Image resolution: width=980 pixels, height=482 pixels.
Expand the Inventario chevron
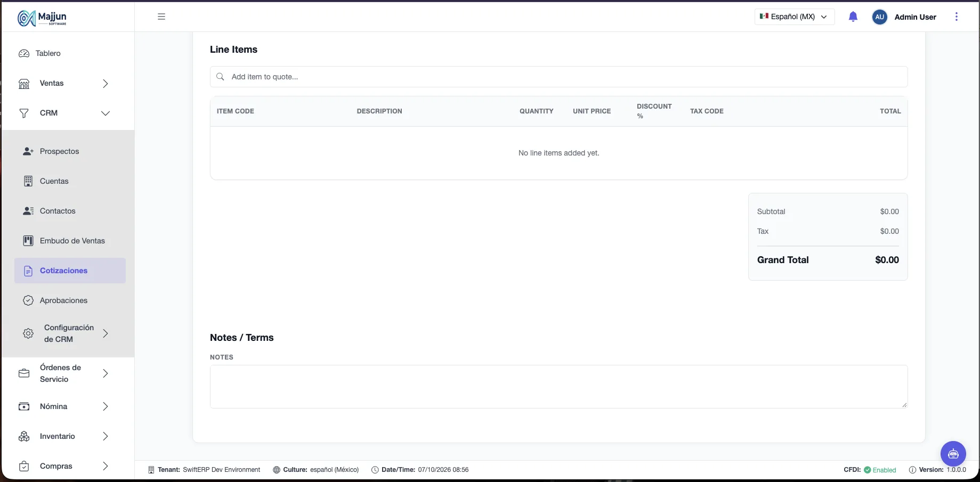pyautogui.click(x=106, y=436)
